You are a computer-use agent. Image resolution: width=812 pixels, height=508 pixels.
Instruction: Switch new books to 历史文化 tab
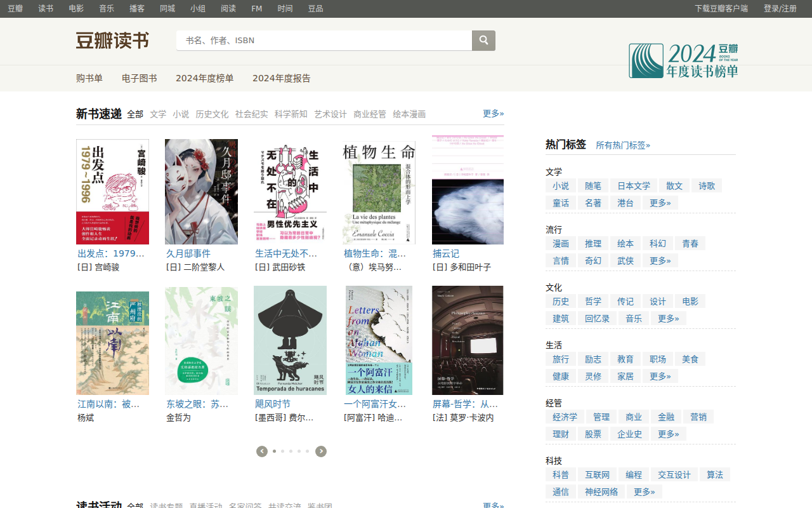[x=212, y=114]
